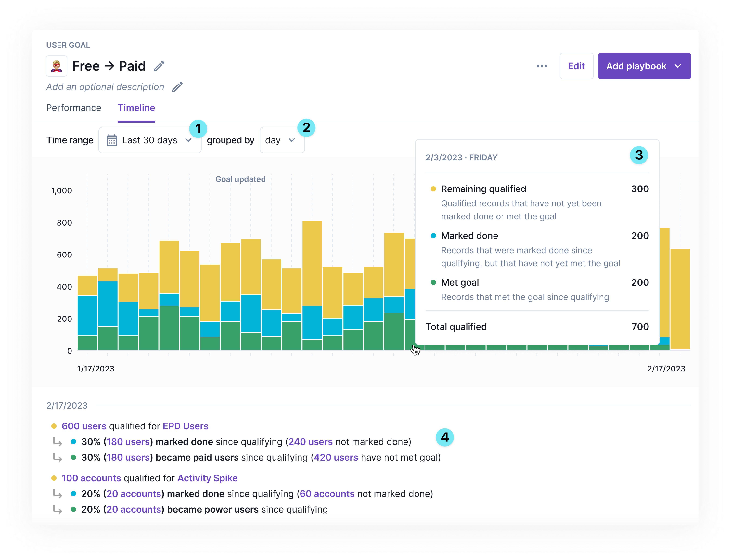Open the Last 30 days time range dropdown
The image size is (731, 560).
click(150, 140)
